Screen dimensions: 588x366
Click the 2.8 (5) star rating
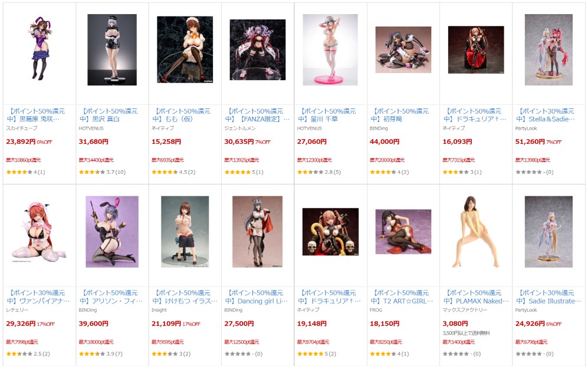pyautogui.click(x=319, y=172)
